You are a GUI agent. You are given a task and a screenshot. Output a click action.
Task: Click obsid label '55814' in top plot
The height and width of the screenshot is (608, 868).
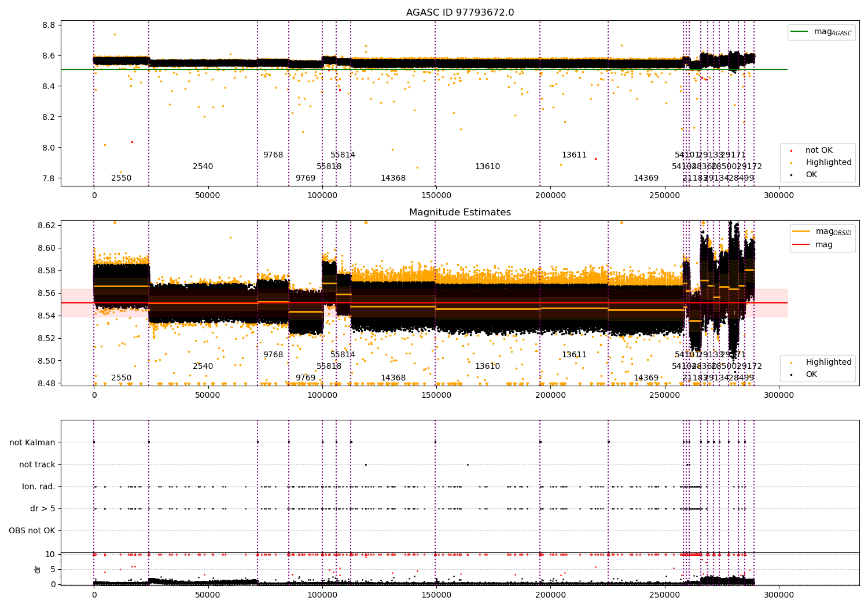tap(343, 155)
